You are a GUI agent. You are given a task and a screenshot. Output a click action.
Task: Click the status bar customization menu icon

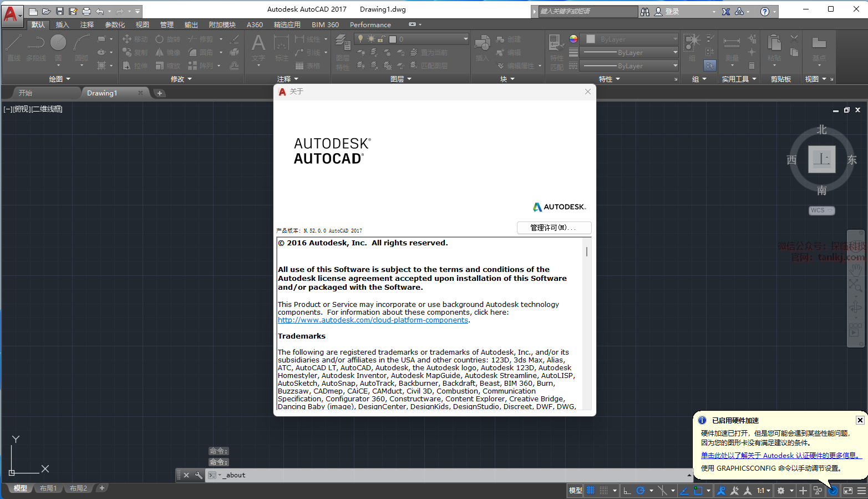(x=861, y=491)
